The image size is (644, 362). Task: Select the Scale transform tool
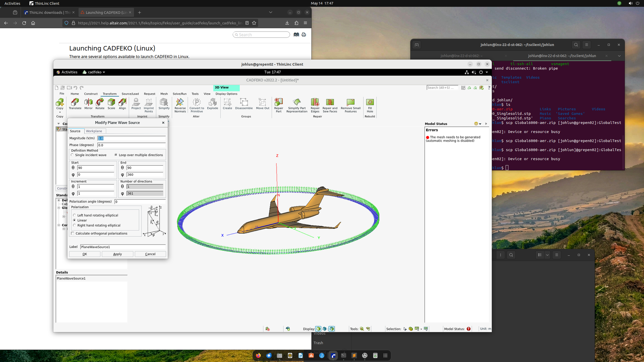[x=111, y=104]
